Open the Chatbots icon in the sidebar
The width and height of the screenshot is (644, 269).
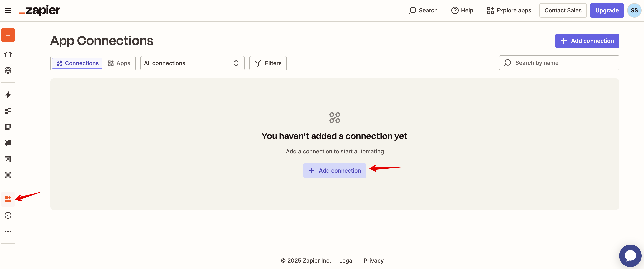pyautogui.click(x=8, y=143)
